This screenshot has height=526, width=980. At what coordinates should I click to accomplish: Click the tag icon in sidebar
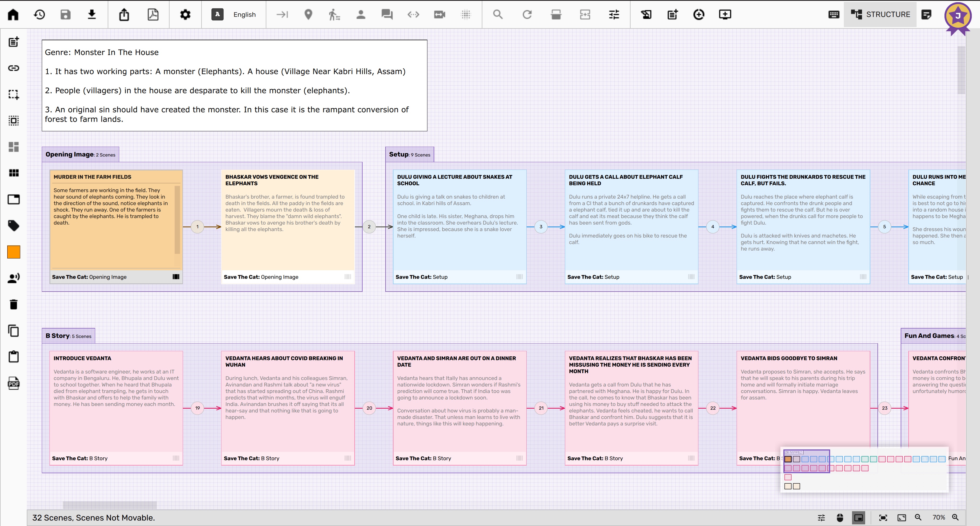click(14, 226)
